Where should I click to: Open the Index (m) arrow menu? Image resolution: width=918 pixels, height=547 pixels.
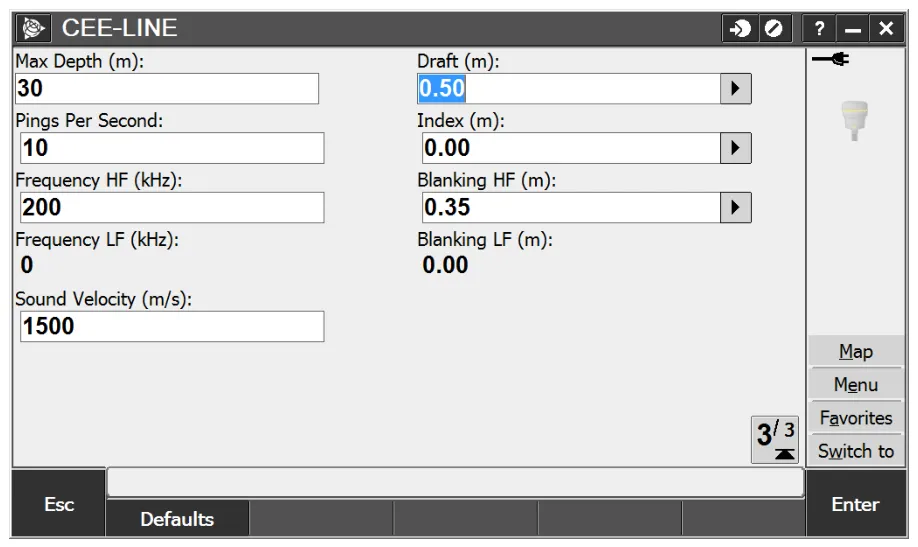coord(735,148)
